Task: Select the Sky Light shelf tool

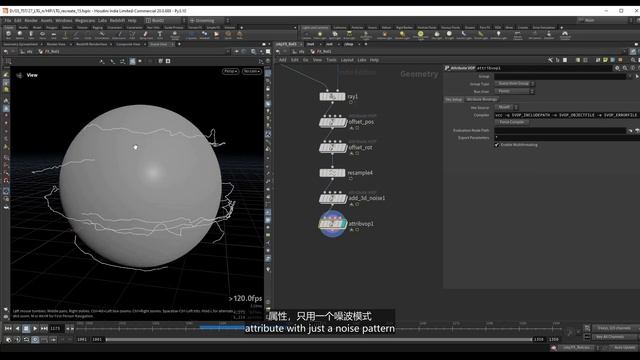Action: [x=437, y=35]
